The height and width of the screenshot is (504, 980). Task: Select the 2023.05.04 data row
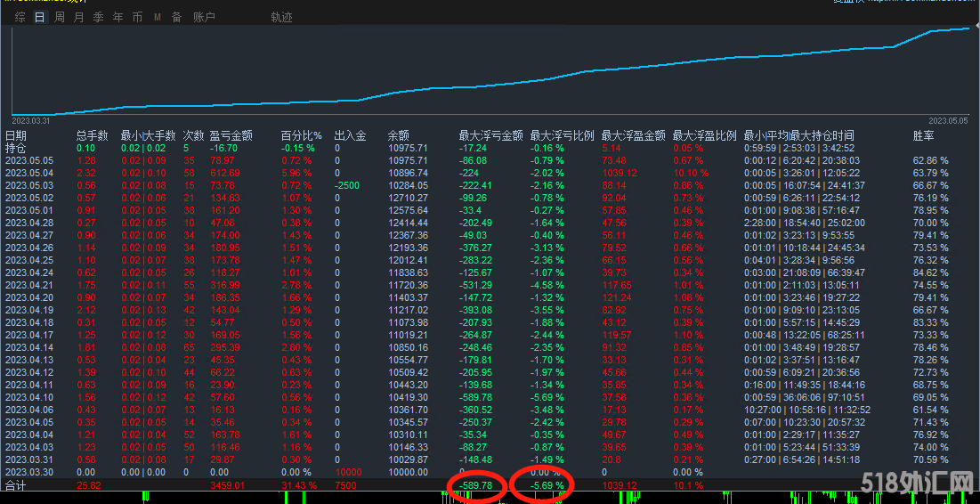(28, 173)
